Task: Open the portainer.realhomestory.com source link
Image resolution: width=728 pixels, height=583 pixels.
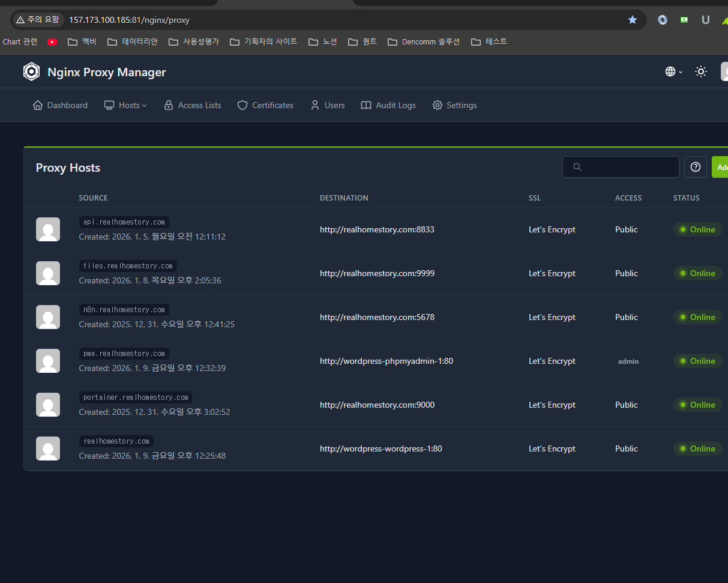Action: pos(136,397)
